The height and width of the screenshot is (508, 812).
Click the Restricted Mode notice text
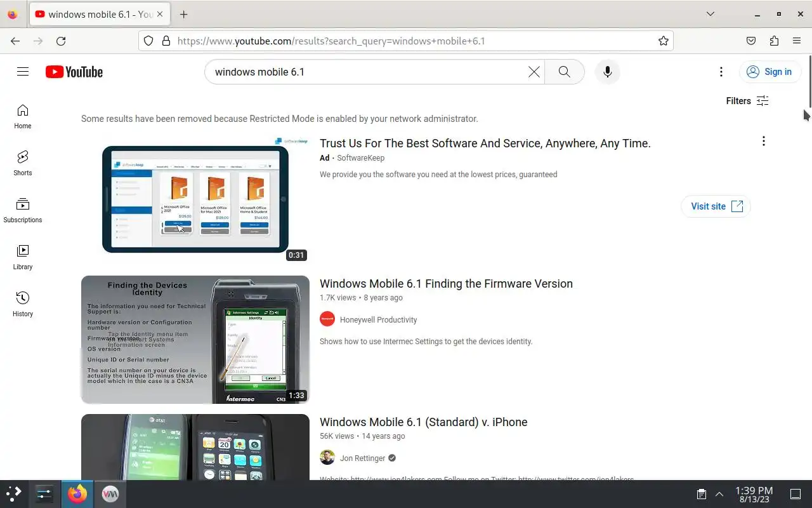point(280,119)
